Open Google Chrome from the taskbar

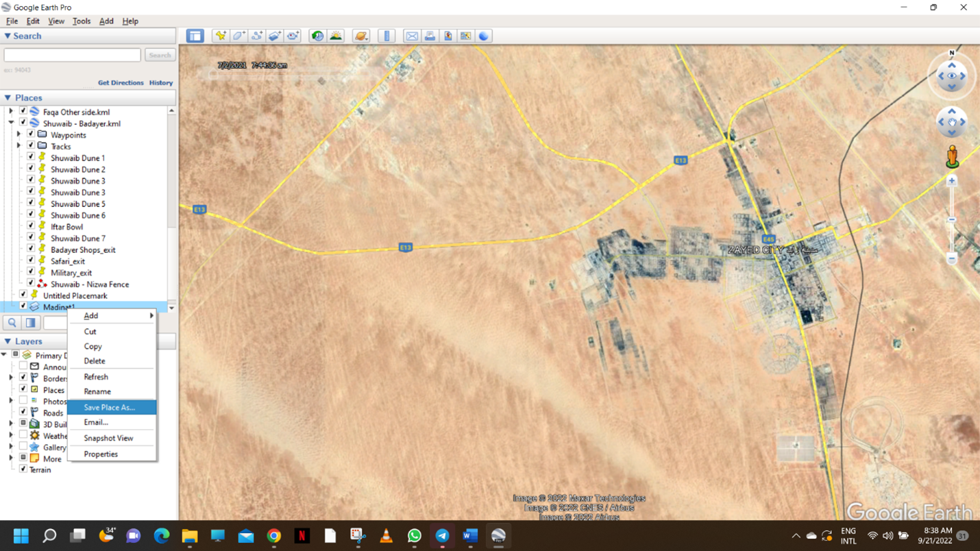[274, 536]
